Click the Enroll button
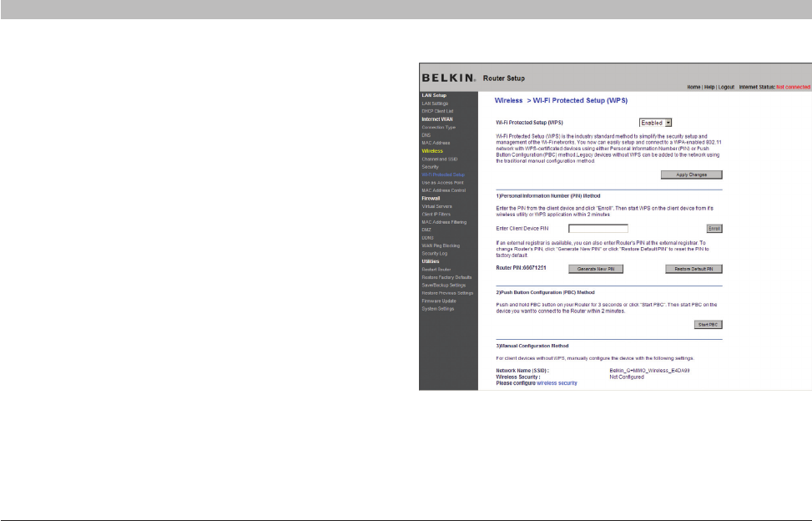 pyautogui.click(x=714, y=229)
